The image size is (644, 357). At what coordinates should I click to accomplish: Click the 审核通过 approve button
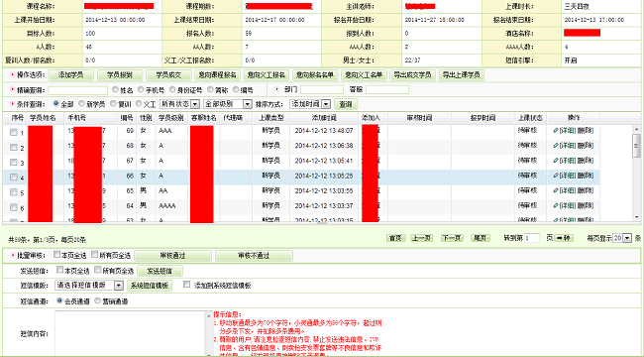173,256
